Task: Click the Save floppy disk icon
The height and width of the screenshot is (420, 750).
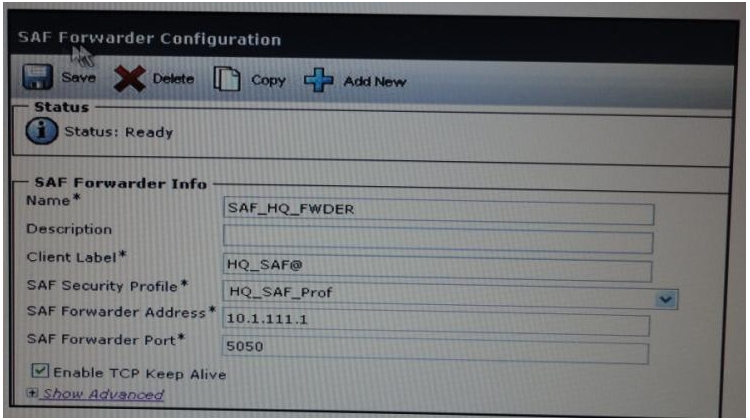Action: point(37,77)
